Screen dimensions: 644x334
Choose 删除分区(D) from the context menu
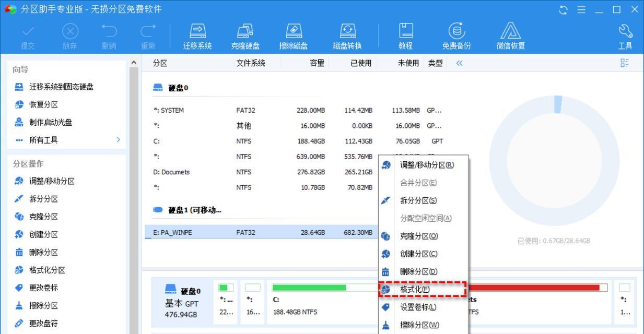click(424, 271)
